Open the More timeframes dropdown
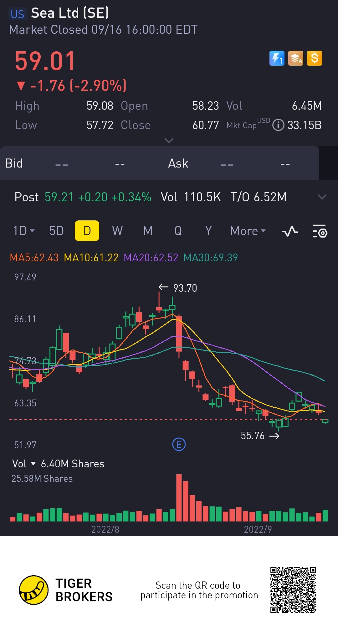 [248, 231]
